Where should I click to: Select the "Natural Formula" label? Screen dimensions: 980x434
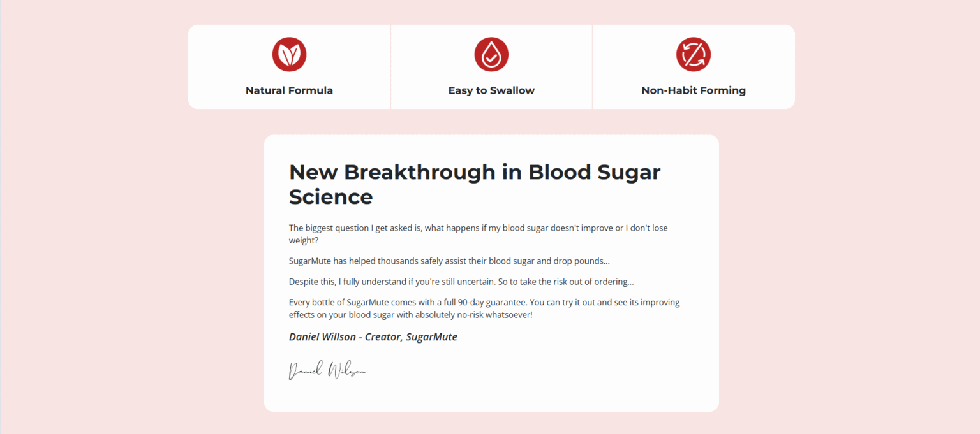coord(289,90)
